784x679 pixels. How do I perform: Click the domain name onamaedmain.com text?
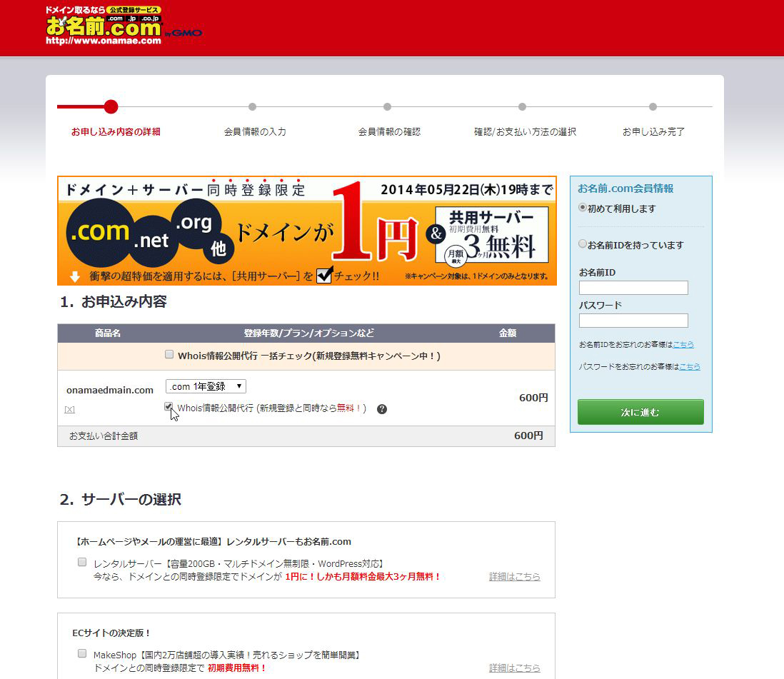pos(110,390)
